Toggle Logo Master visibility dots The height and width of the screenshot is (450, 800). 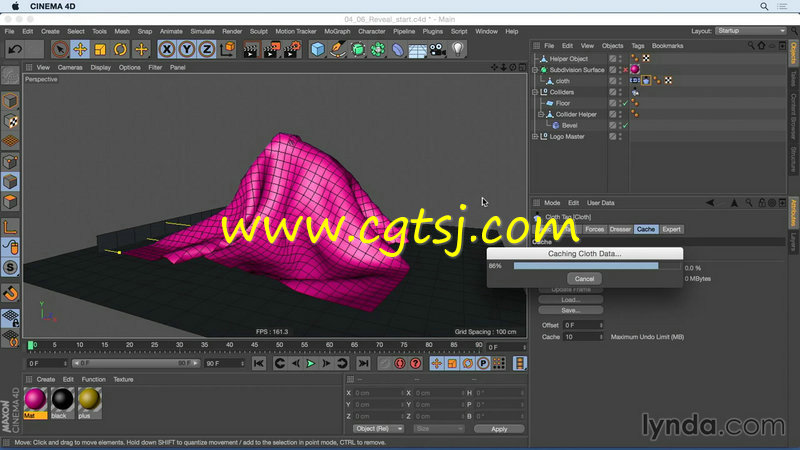(x=620, y=137)
